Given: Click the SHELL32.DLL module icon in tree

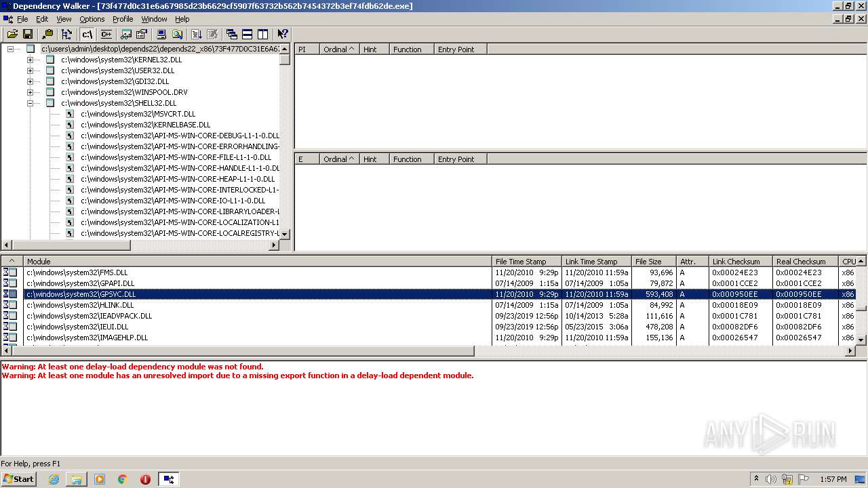Looking at the screenshot, I should [50, 103].
